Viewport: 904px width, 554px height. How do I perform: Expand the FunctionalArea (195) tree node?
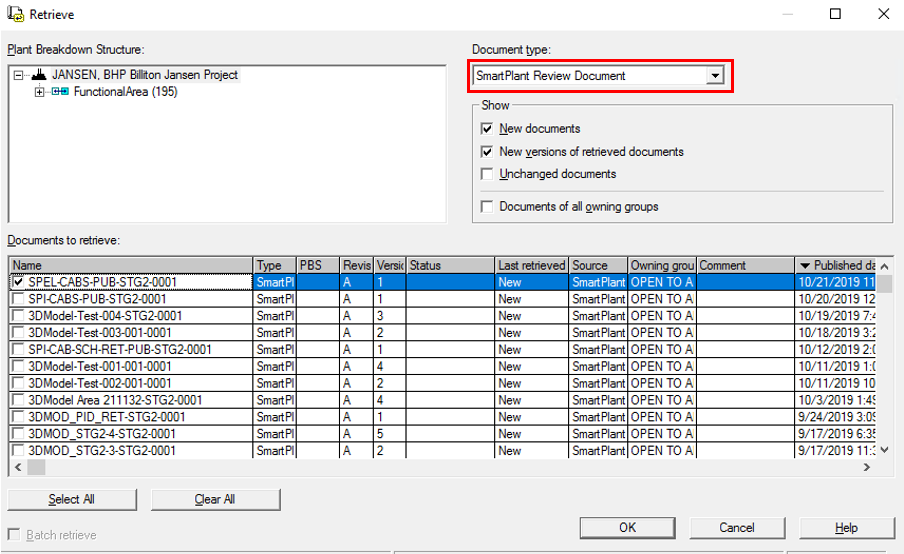click(x=40, y=92)
